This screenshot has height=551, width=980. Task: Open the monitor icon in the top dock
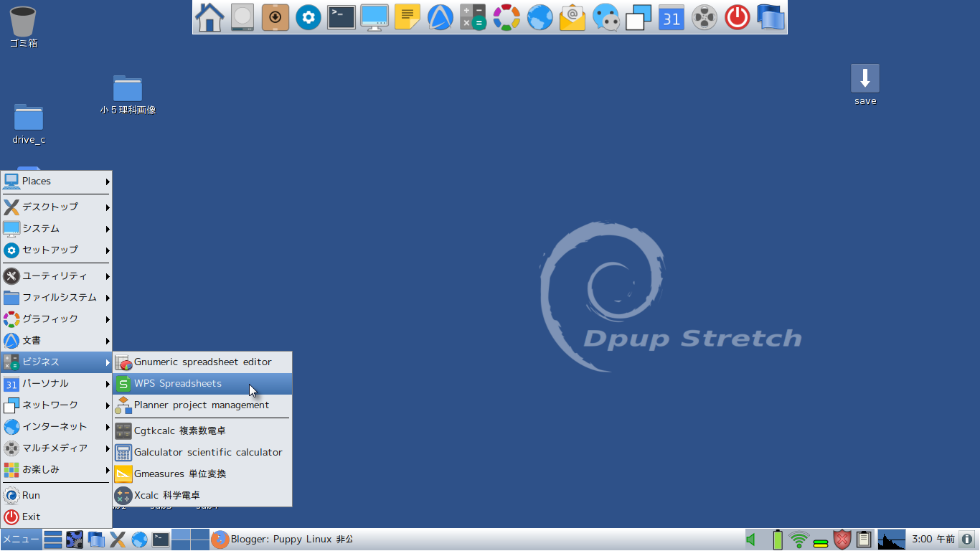pyautogui.click(x=374, y=17)
